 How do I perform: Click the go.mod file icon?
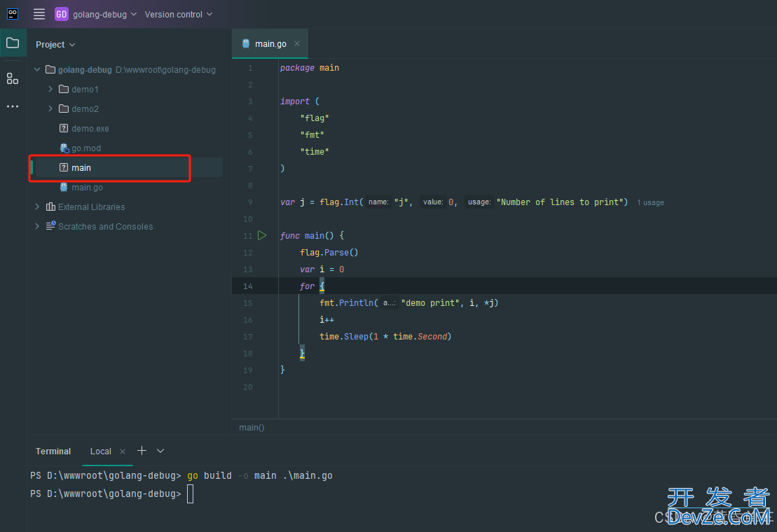click(64, 148)
